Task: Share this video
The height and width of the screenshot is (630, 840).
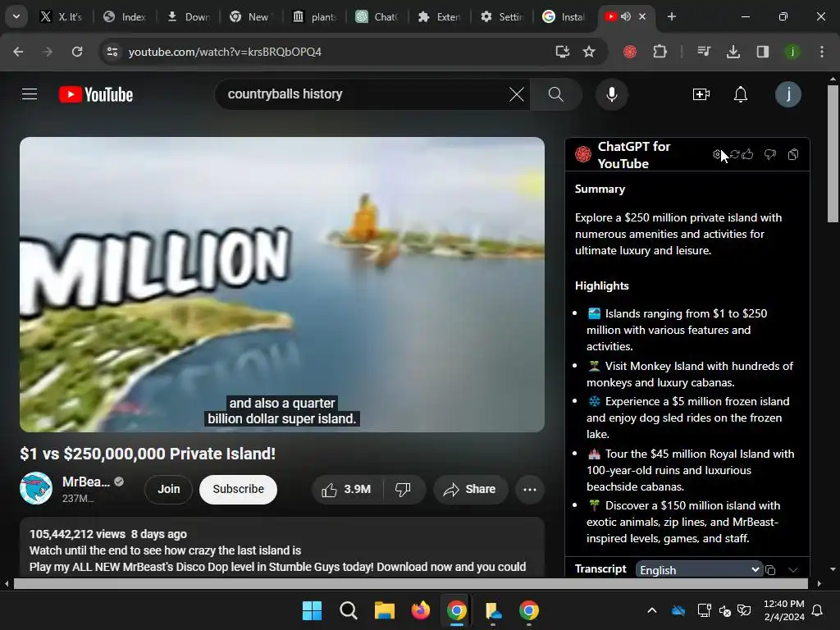Action: tap(470, 489)
